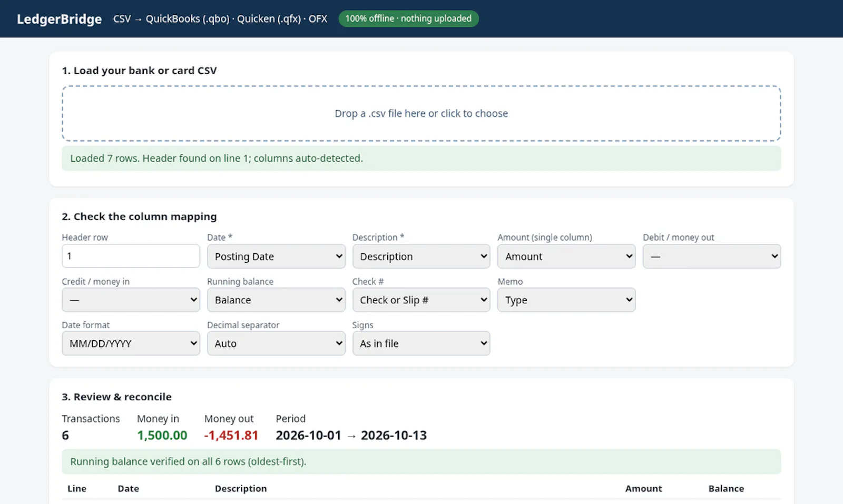Image resolution: width=843 pixels, height=504 pixels.
Task: Click the '1. Load your bank or card CSV' heading
Action: pos(139,71)
